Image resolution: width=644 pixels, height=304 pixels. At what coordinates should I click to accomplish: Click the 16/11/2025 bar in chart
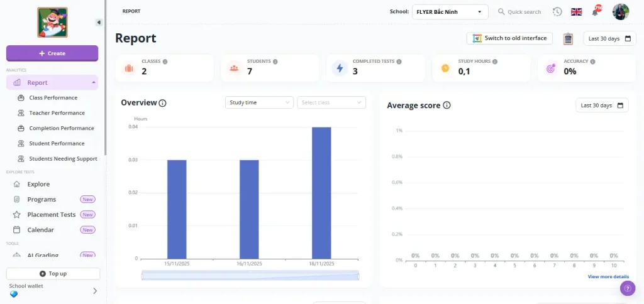click(x=249, y=209)
